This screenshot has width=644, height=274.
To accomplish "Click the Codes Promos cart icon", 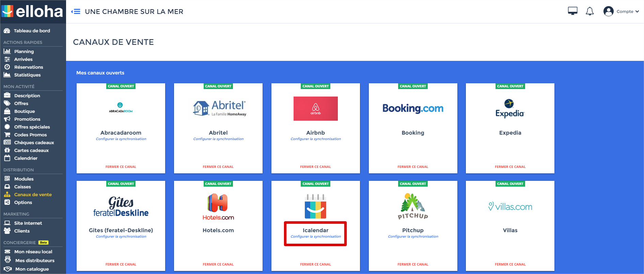I will pos(7,135).
